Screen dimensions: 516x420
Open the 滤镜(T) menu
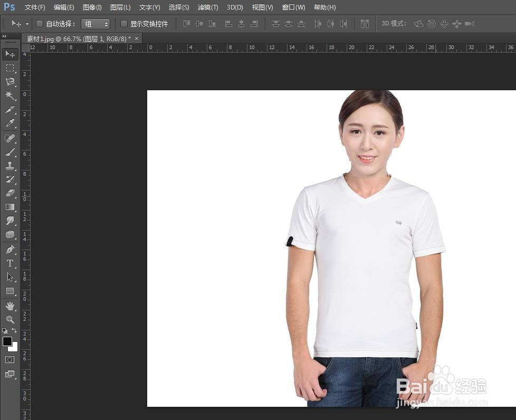point(208,7)
